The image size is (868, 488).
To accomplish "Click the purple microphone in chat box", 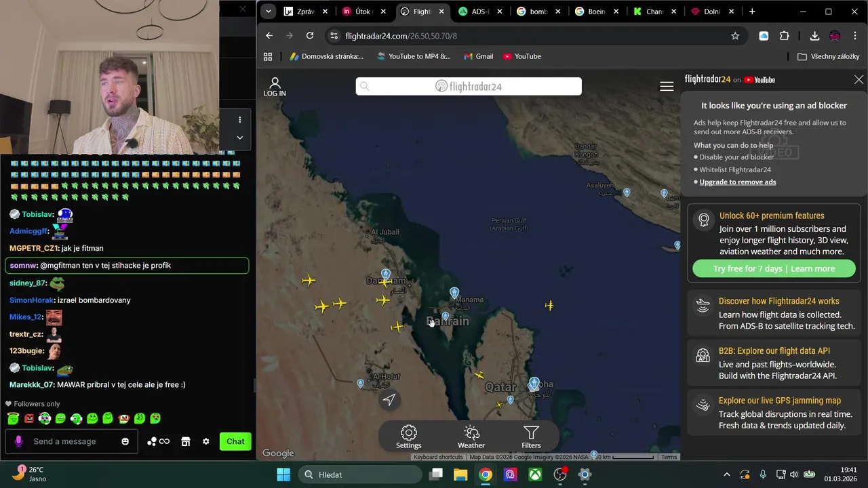I will click(x=18, y=441).
